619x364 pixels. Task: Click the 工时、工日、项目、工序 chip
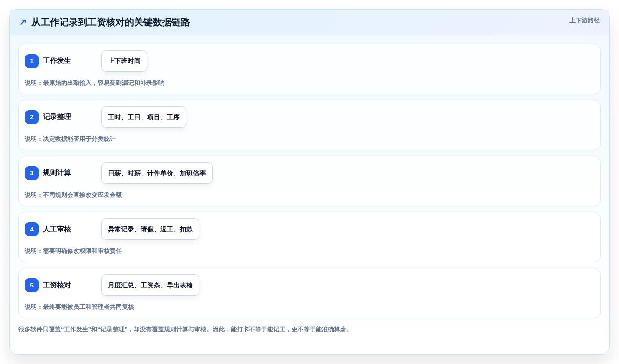[144, 117]
